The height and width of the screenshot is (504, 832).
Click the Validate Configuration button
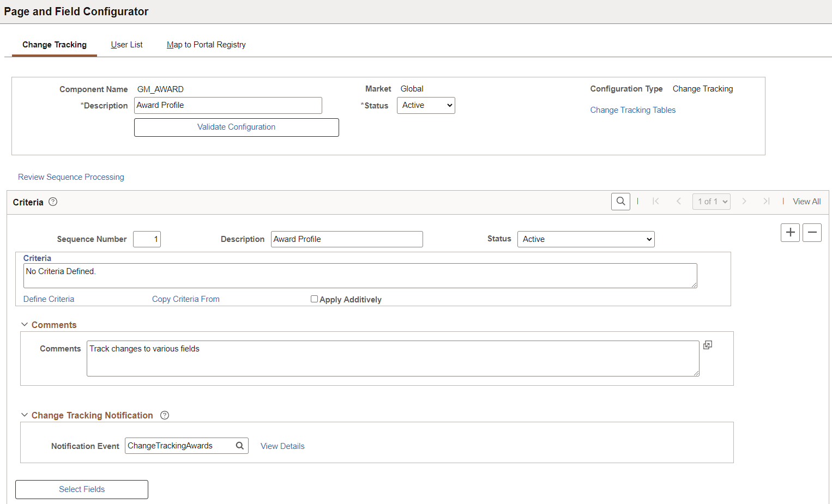236,127
